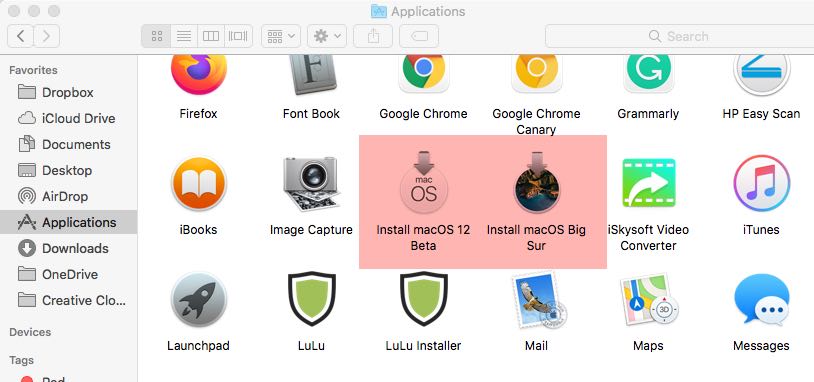Switch to list view
Viewport: 814px width, 382px height.
click(x=184, y=36)
